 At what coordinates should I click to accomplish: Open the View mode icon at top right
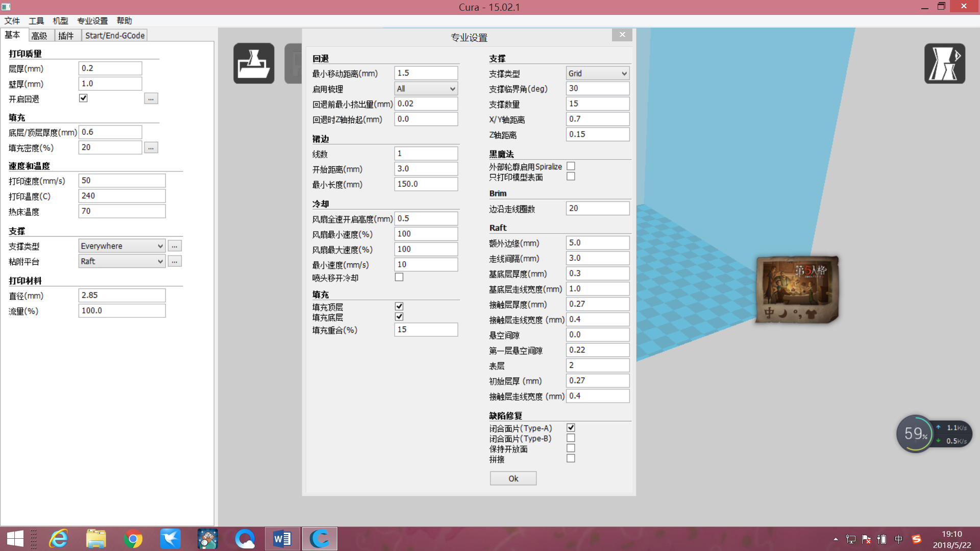pos(944,63)
